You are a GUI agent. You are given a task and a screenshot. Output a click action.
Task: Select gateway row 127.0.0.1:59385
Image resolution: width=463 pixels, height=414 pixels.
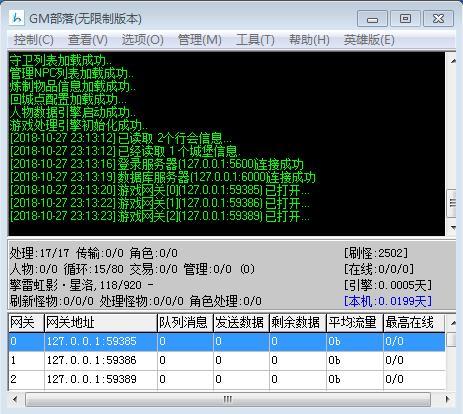pos(227,341)
